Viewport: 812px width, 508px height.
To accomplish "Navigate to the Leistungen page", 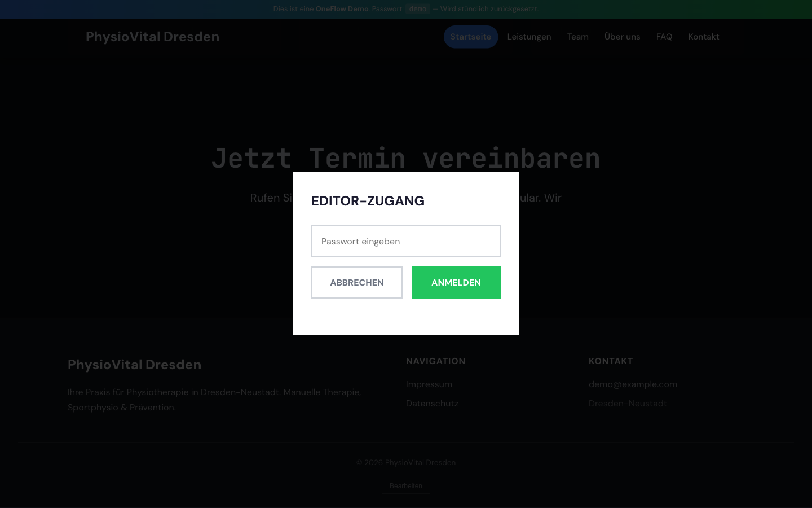I will 529,37.
